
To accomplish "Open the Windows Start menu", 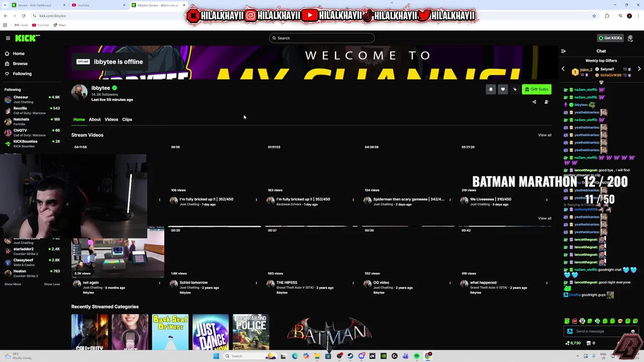I will (x=216, y=356).
